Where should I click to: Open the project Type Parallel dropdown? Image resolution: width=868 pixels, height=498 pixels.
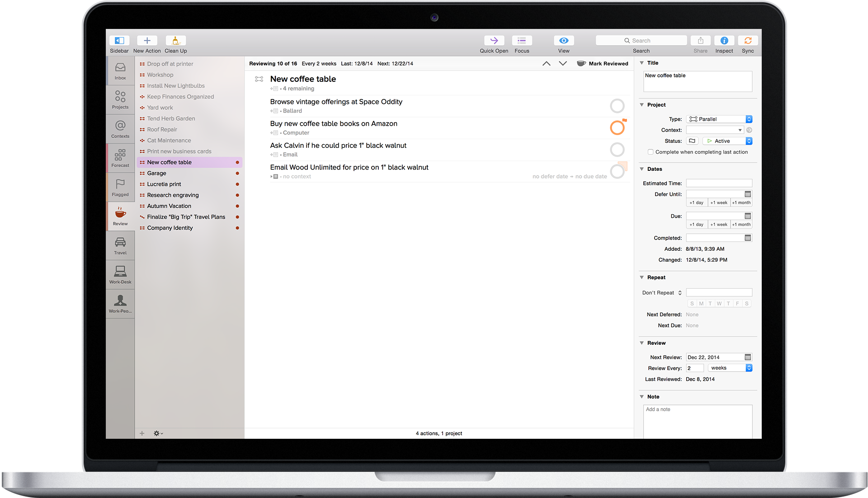719,119
